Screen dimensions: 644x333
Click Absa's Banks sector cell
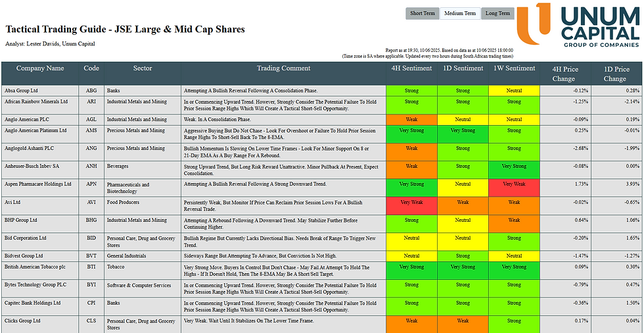click(143, 90)
